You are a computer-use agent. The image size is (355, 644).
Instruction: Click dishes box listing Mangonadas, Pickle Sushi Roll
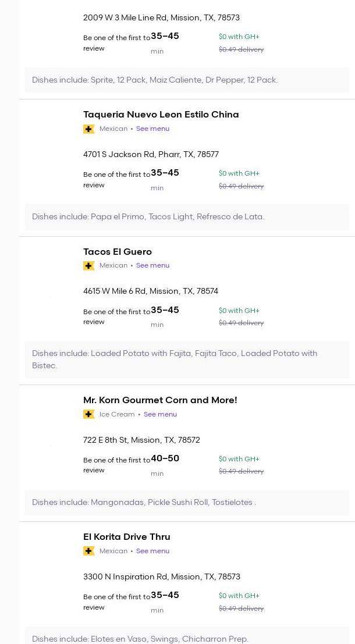[x=187, y=503]
